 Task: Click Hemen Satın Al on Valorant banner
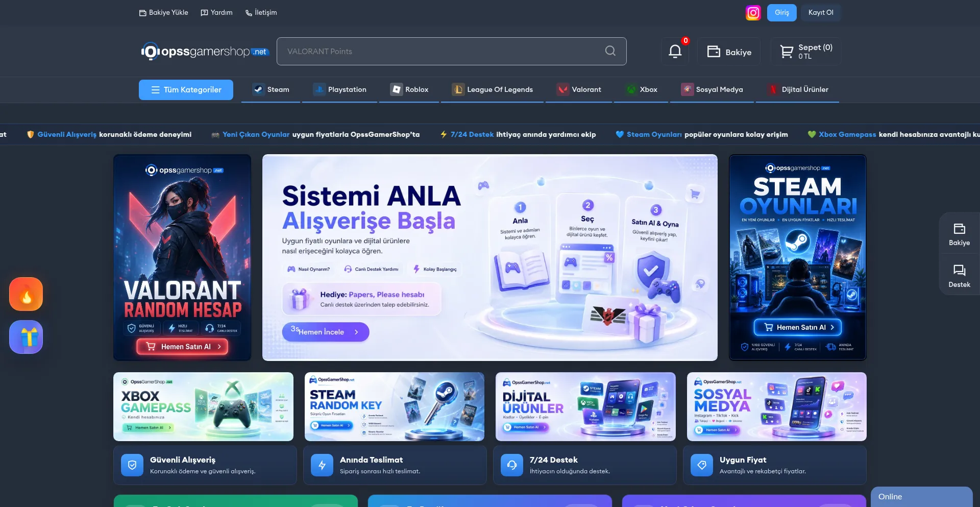coord(182,347)
